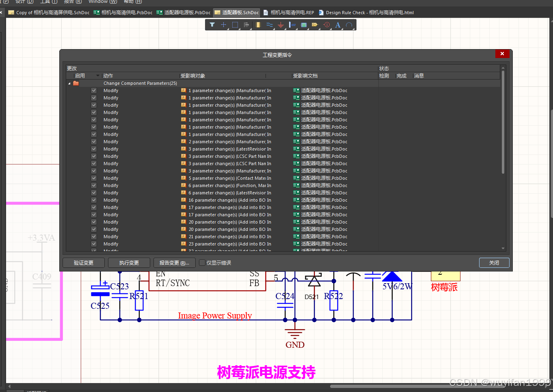Screen dimensions: 553x392
Task: Click the 验证变更 button
Action: pyautogui.click(x=84, y=263)
